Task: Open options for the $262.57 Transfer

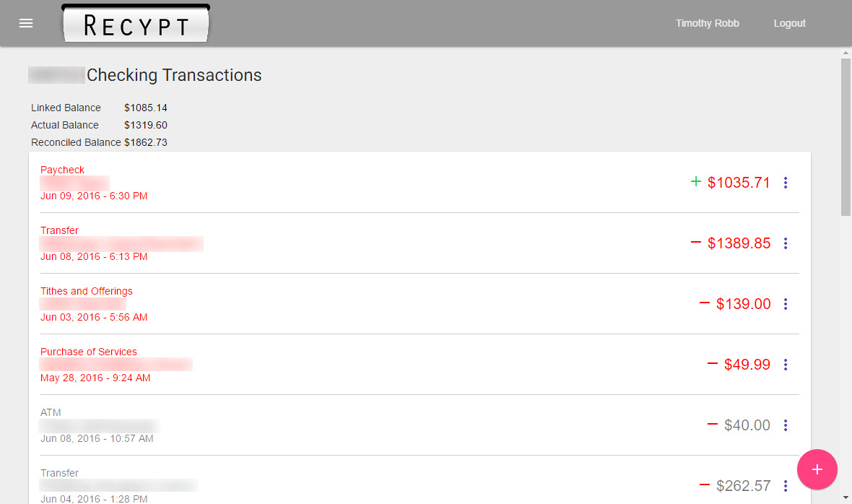Action: 785,486
